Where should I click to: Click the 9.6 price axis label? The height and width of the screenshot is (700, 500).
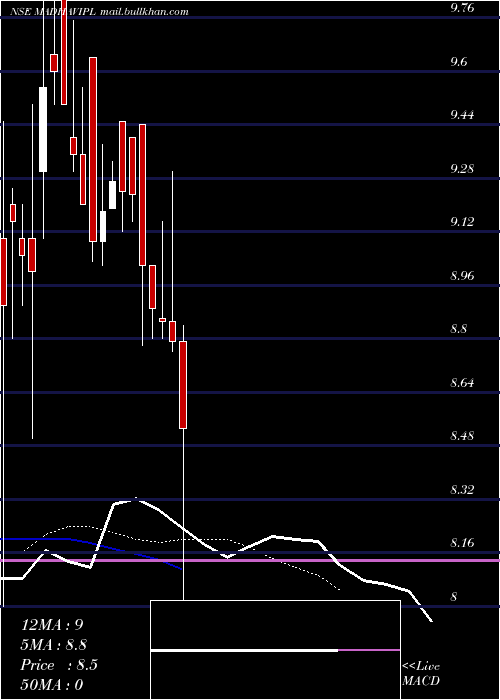click(x=459, y=61)
